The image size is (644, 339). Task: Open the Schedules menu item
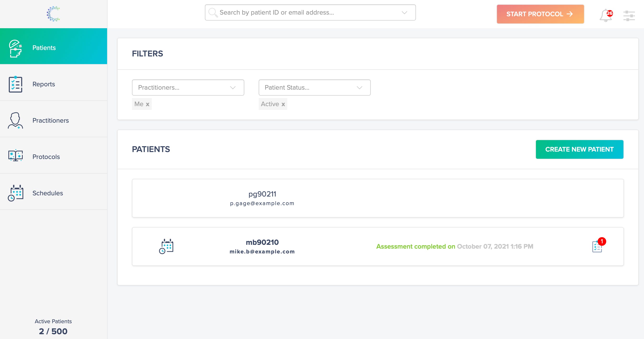pos(48,193)
